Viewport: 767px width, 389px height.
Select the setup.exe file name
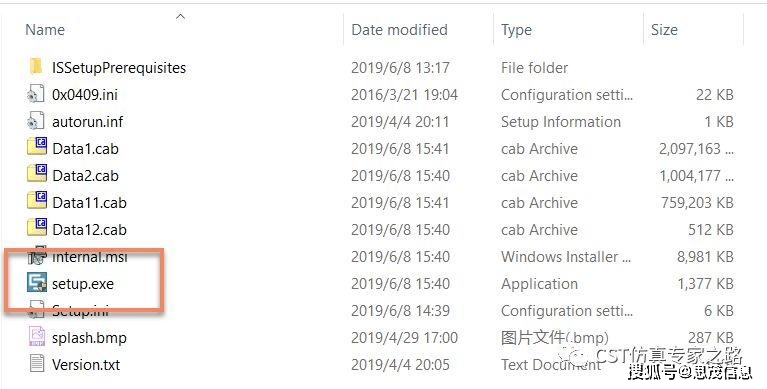point(83,284)
